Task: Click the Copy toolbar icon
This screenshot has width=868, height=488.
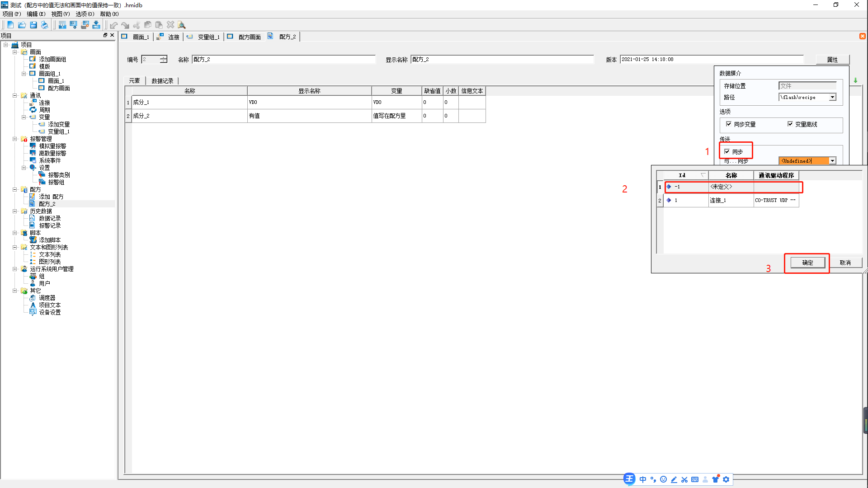Action: 148,25
